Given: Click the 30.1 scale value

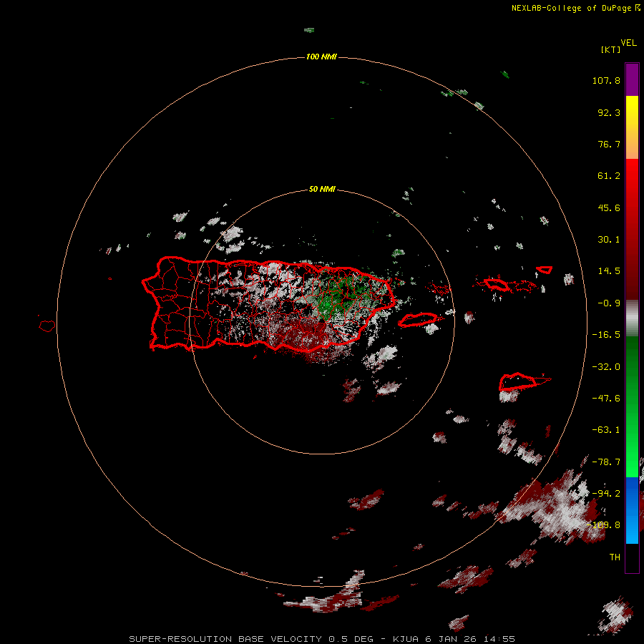Looking at the screenshot, I should [609, 240].
